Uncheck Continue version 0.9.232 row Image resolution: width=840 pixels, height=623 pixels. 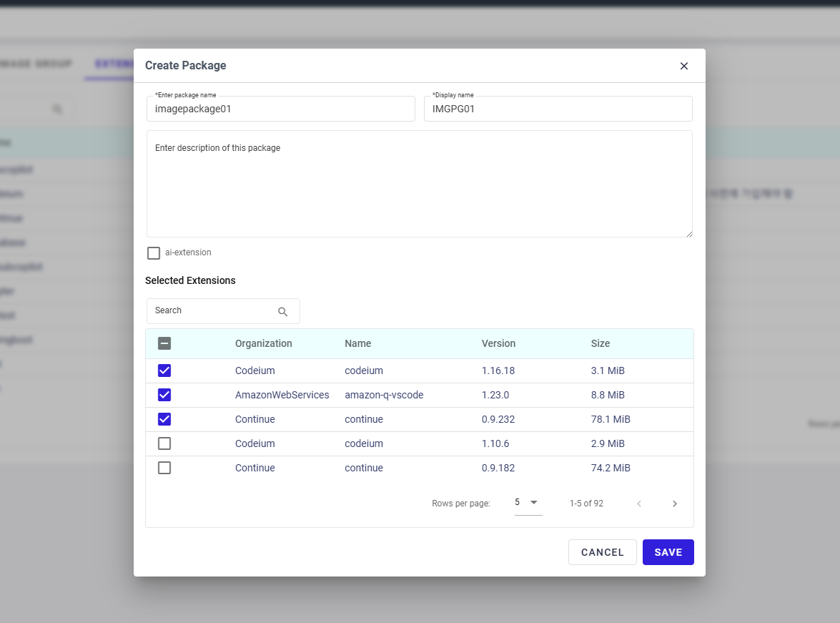click(x=164, y=419)
